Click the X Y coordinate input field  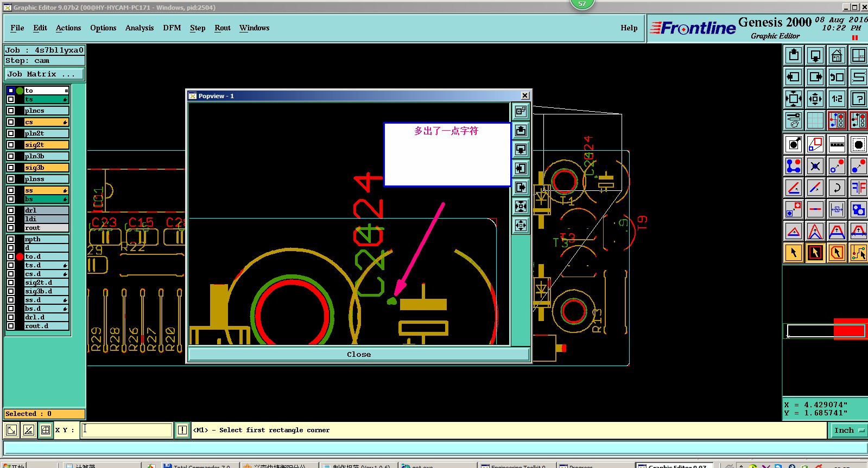coord(127,430)
